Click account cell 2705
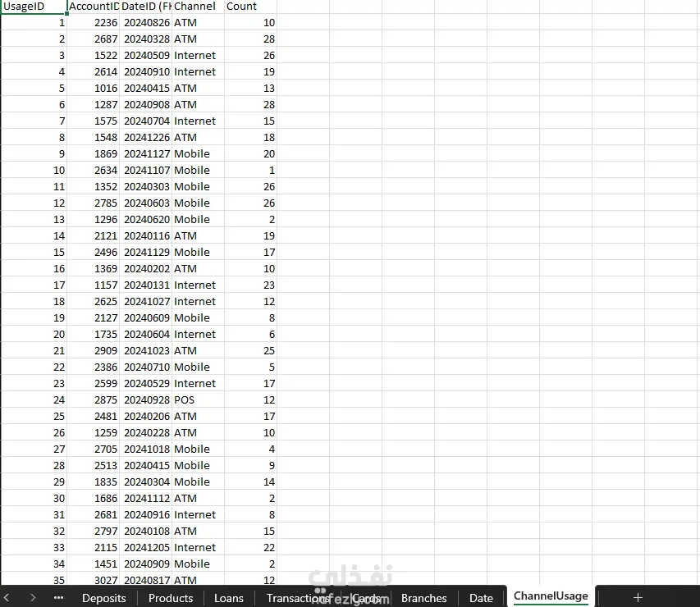 coord(94,449)
